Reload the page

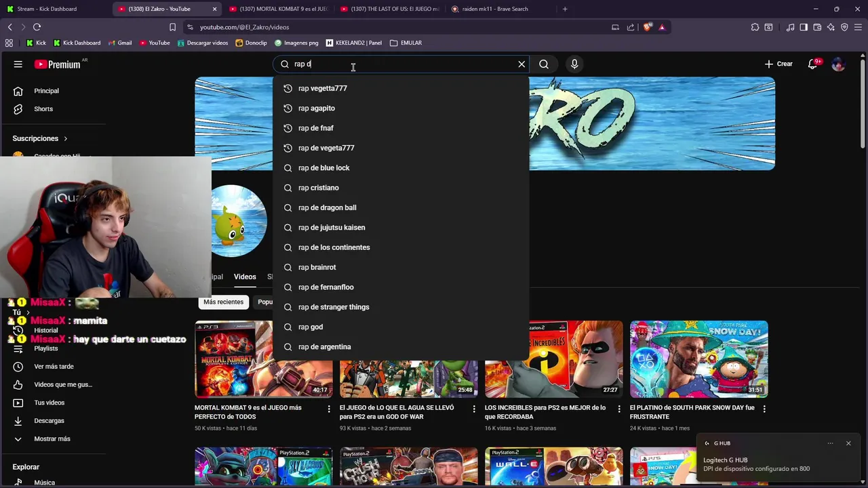pos(37,27)
